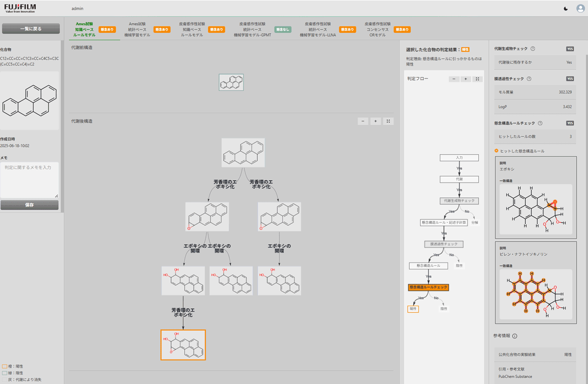
Task: Open 皮膚感作性試験 機械学習モデル-GPMT tab
Action: pyautogui.click(x=252, y=29)
